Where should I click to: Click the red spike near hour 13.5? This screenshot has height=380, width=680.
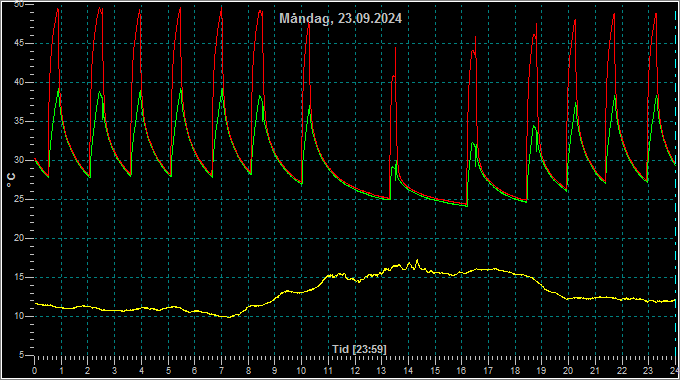point(396,48)
